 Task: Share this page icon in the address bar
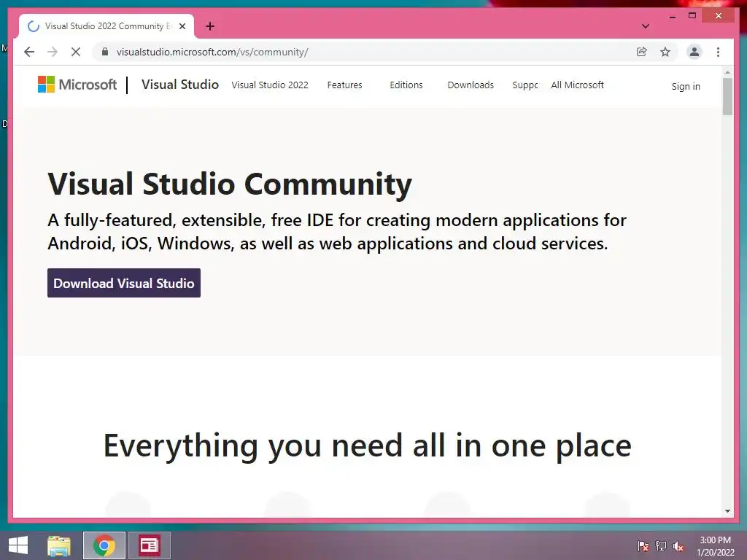[x=642, y=52]
